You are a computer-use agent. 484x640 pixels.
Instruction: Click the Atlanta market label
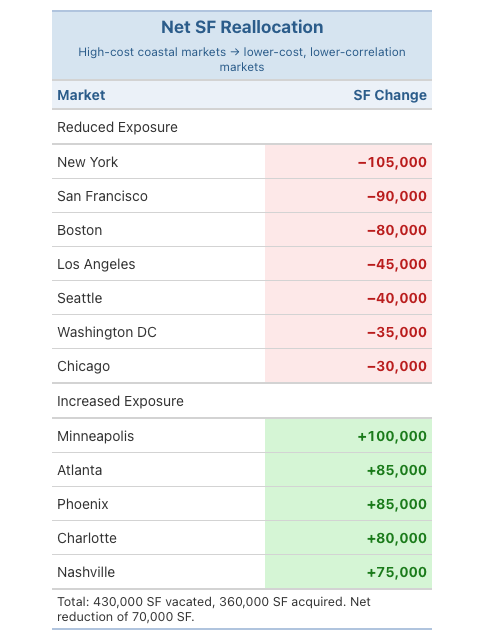pyautogui.click(x=80, y=470)
